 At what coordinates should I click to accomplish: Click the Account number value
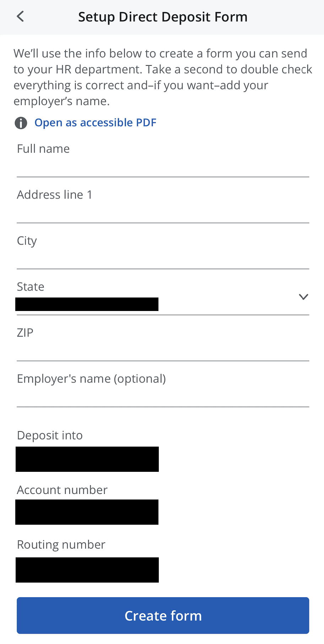(87, 512)
